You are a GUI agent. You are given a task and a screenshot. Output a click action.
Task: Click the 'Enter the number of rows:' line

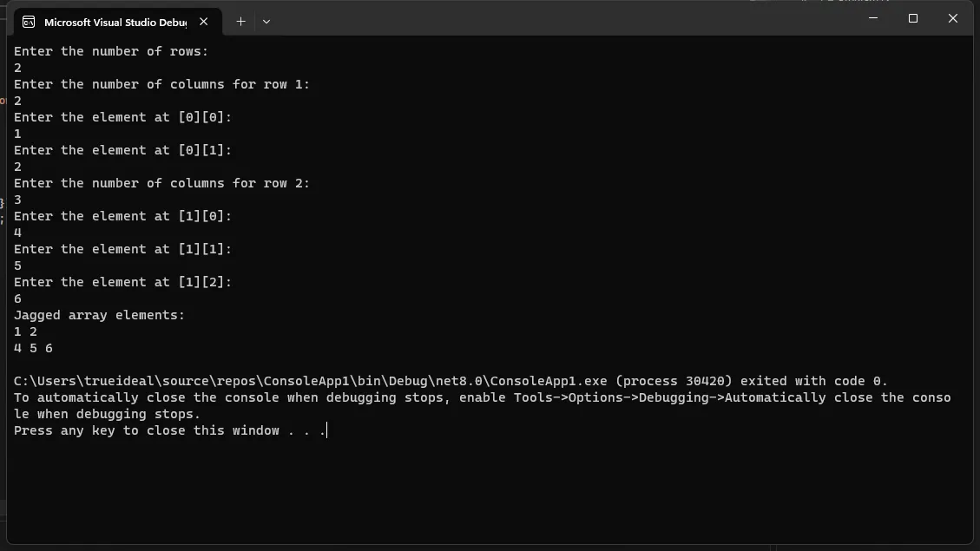coord(111,51)
